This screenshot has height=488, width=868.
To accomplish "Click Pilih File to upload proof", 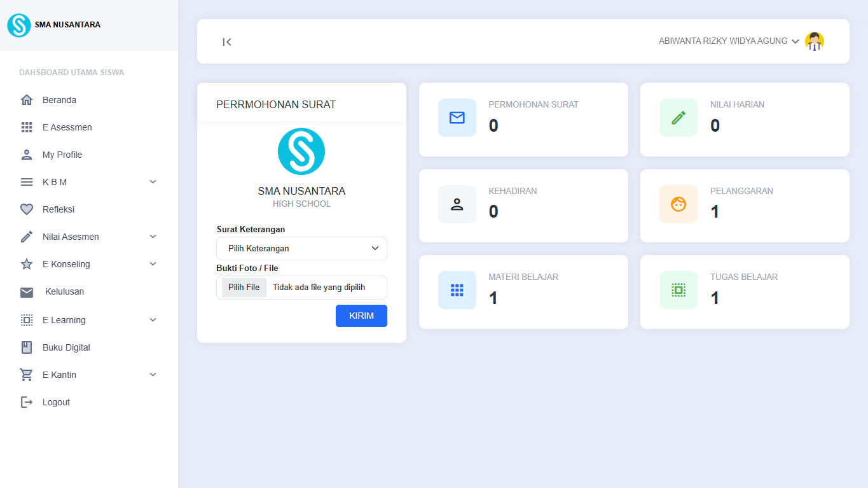I will 244,288.
